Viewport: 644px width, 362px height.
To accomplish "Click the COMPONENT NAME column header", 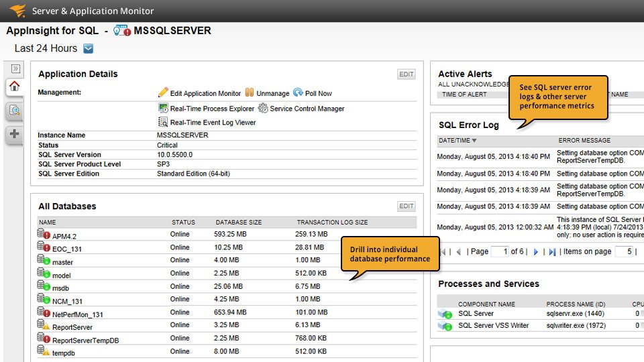I will tap(486, 304).
